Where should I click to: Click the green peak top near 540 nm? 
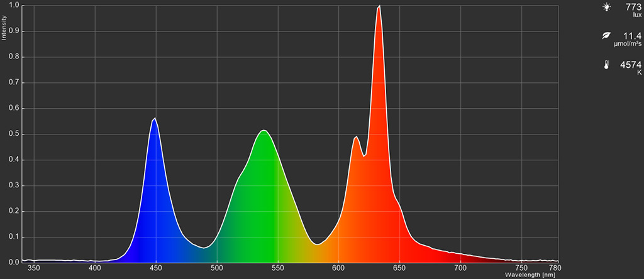coord(264,131)
